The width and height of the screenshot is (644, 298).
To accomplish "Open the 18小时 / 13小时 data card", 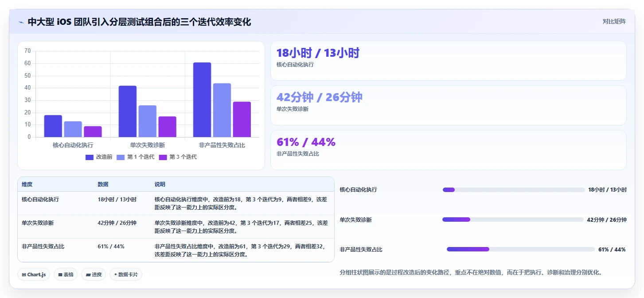I will point(449,61).
